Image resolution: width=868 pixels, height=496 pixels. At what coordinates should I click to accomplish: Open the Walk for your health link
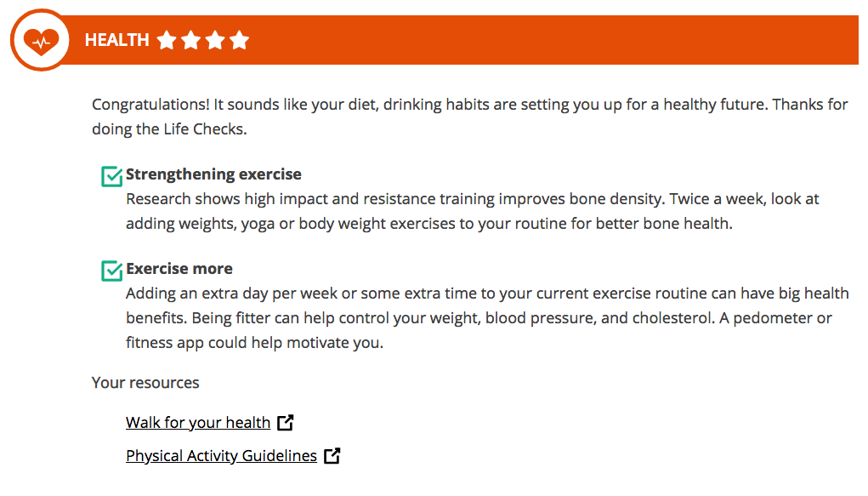(x=197, y=422)
